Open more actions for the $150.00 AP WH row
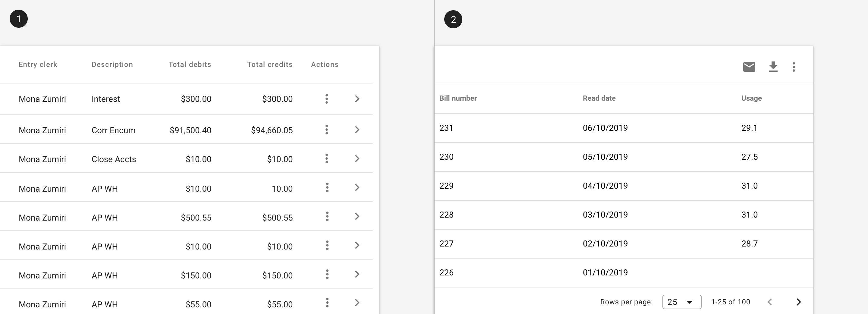 tap(327, 275)
